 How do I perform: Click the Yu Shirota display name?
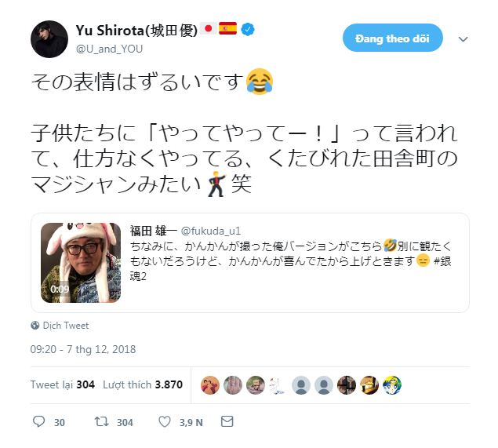point(136,30)
